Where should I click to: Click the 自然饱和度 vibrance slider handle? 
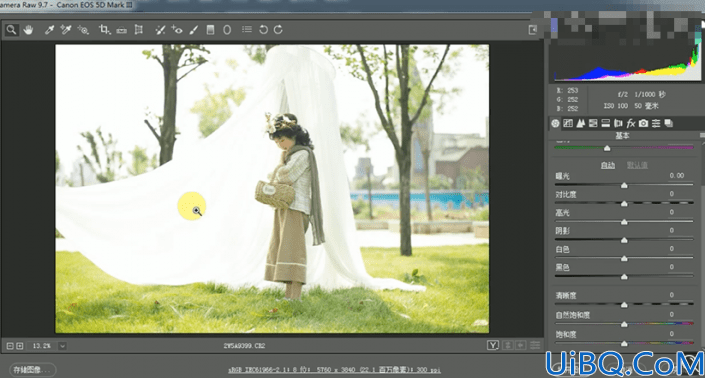pyautogui.click(x=624, y=325)
